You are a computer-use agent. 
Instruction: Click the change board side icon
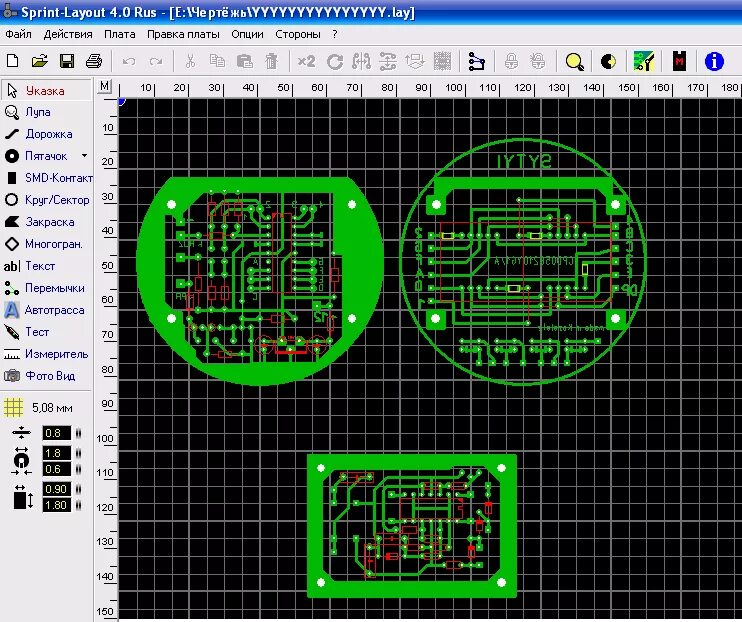coord(415,62)
